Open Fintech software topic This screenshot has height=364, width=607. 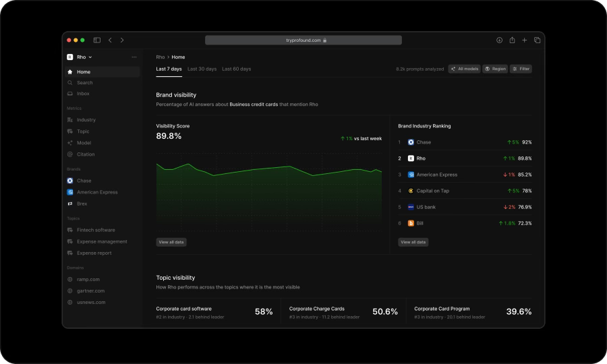tap(103, 230)
